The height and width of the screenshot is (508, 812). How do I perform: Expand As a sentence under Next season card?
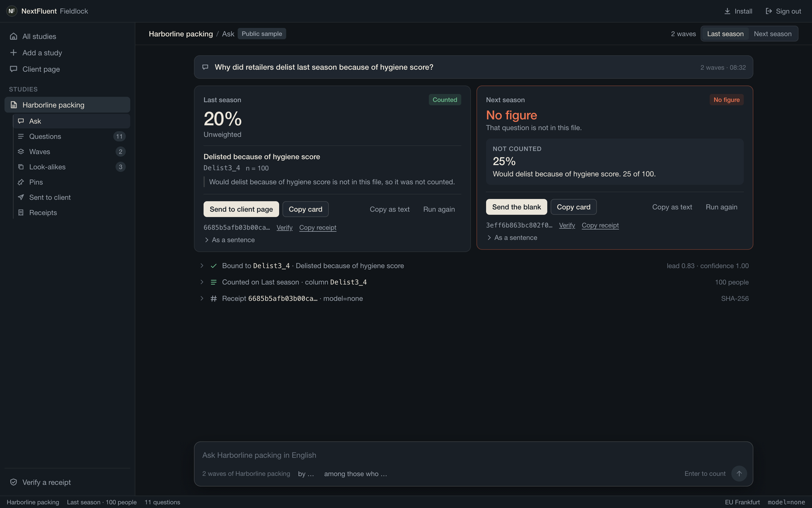[x=512, y=238]
